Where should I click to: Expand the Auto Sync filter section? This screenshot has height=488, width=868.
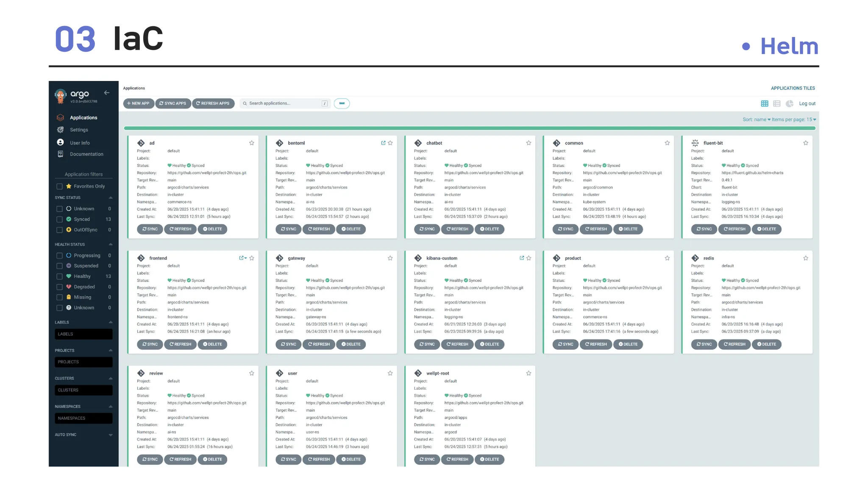(x=111, y=435)
